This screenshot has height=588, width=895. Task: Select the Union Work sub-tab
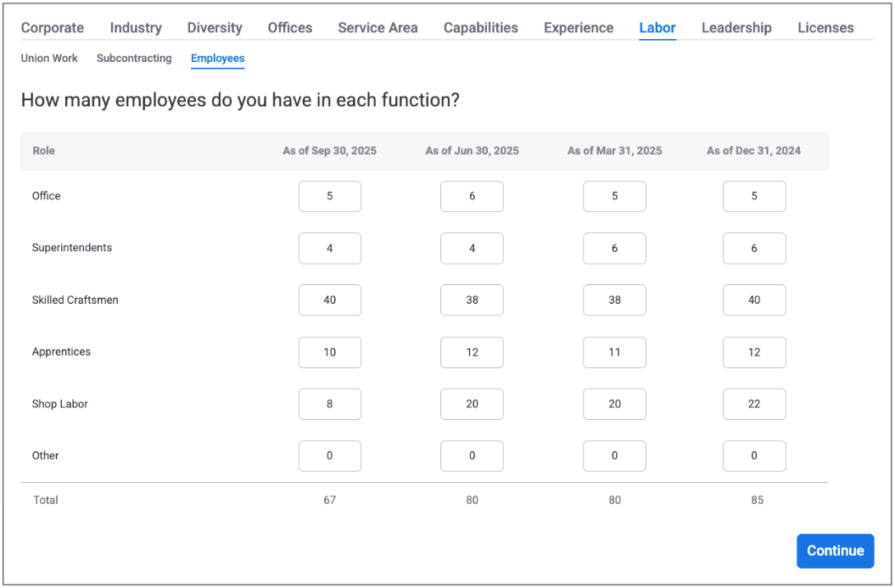tap(49, 59)
